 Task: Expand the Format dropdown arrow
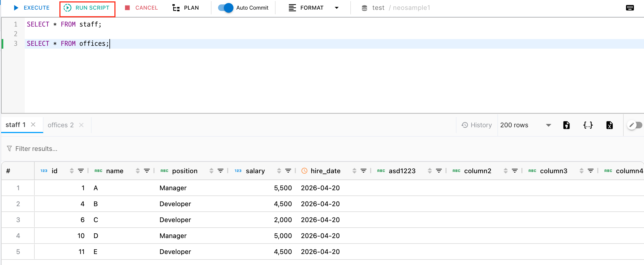click(x=337, y=8)
